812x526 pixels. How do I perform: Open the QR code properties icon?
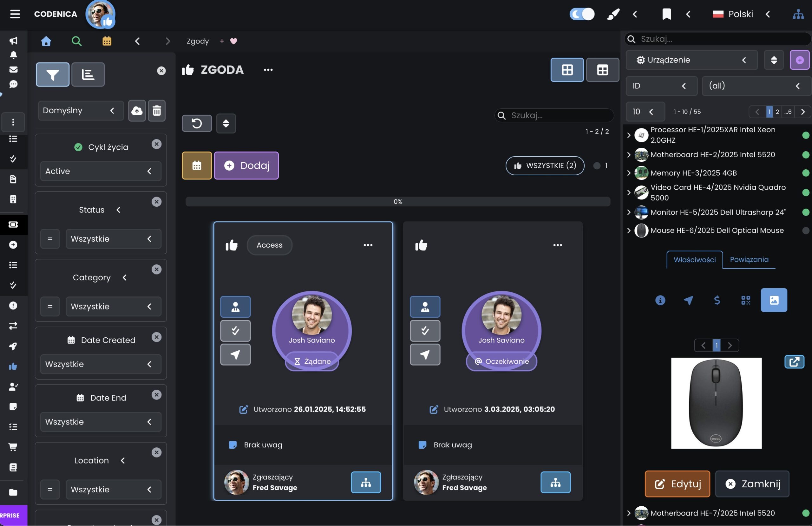[x=745, y=300]
